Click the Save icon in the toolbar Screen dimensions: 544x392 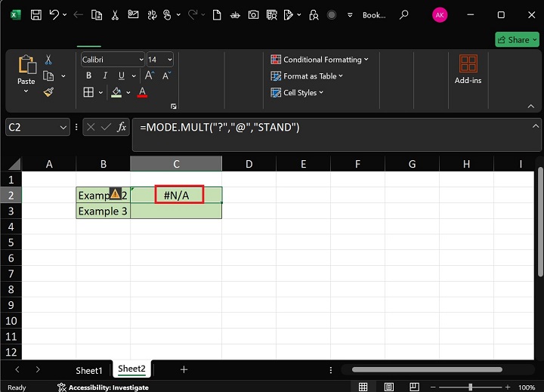point(36,15)
